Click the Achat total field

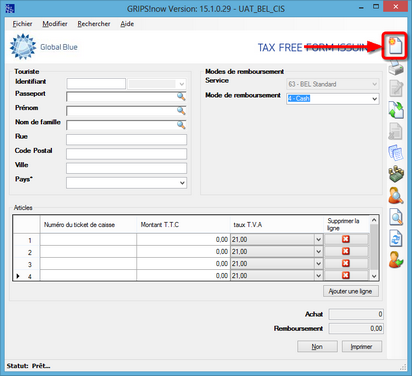(356, 314)
